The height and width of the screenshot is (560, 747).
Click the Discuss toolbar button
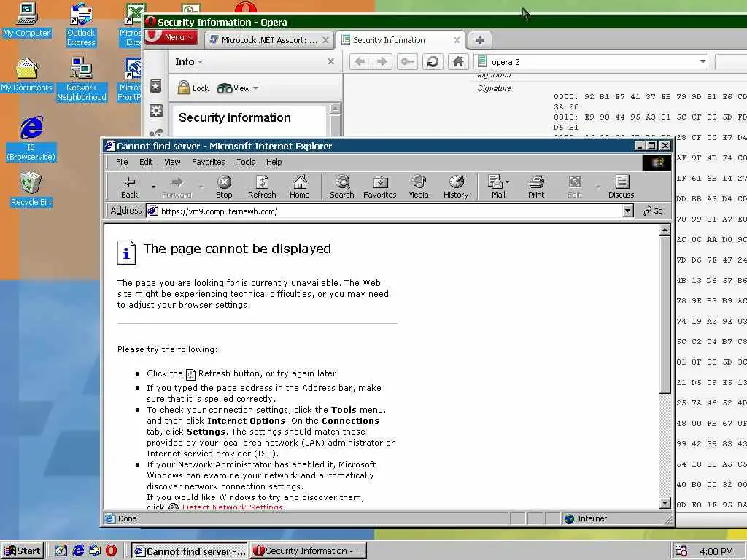coord(622,187)
